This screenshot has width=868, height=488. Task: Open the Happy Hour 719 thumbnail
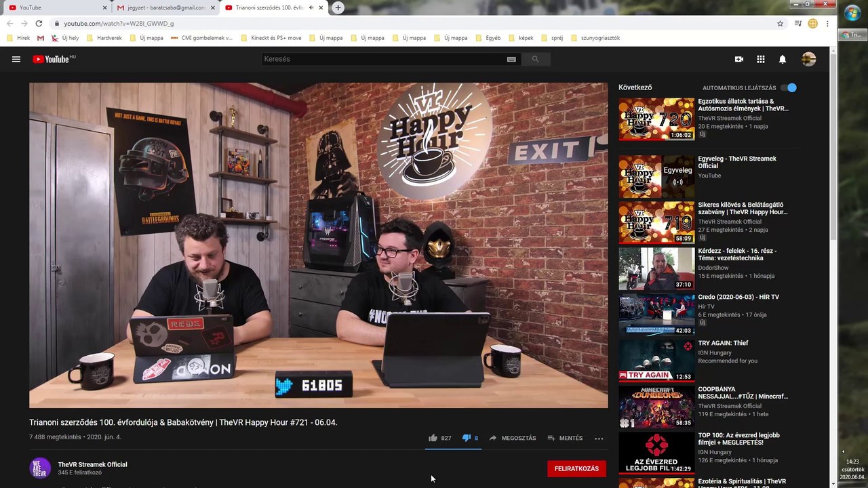click(x=656, y=222)
